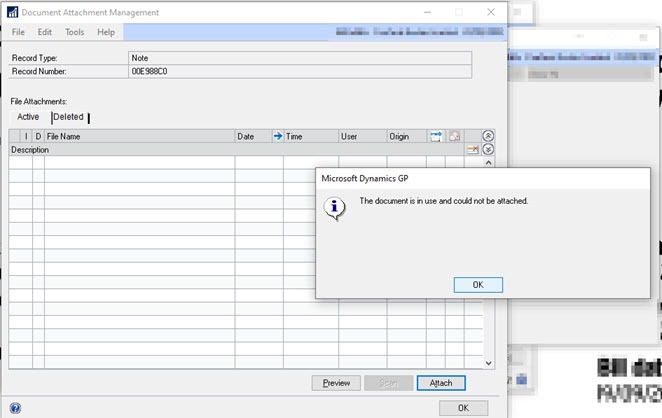Select the Active attachments tab
This screenshot has height=418, width=662.
pyautogui.click(x=28, y=117)
